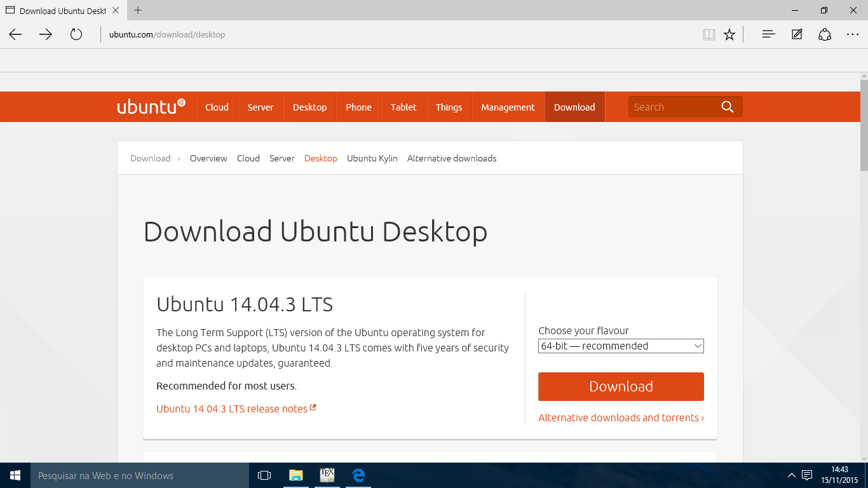Go to the Cloud sub-navigation link

pyautogui.click(x=248, y=158)
